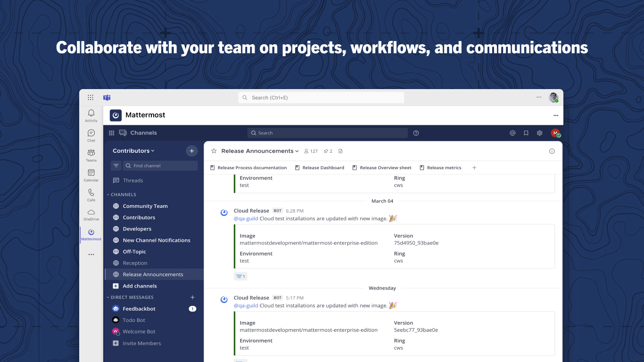This screenshot has width=644, height=362.
Task: Click Add channels in the sidebar
Action: tap(140, 286)
